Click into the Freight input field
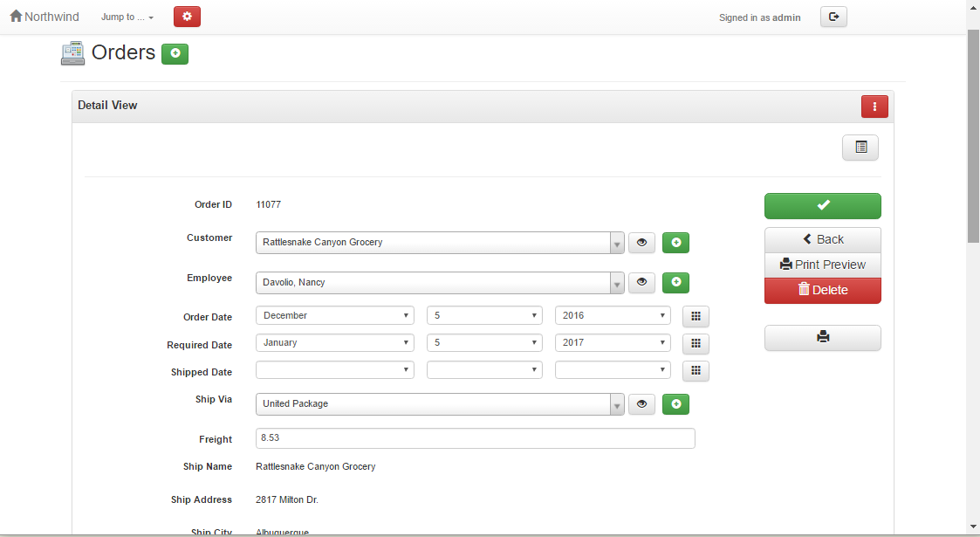980x537 pixels. [475, 438]
